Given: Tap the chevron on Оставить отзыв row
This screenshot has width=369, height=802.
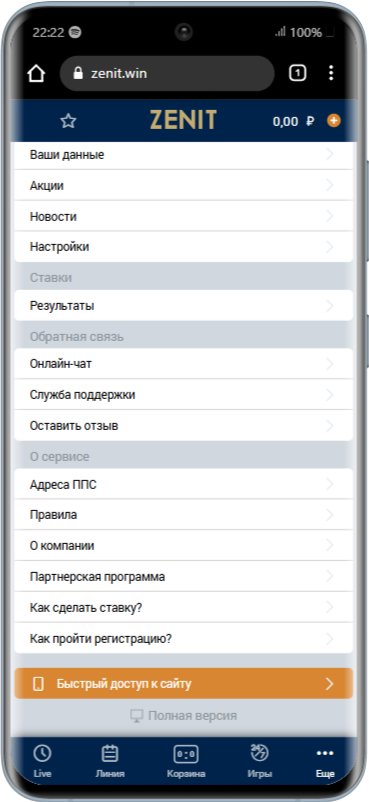Looking at the screenshot, I should click(x=330, y=426).
